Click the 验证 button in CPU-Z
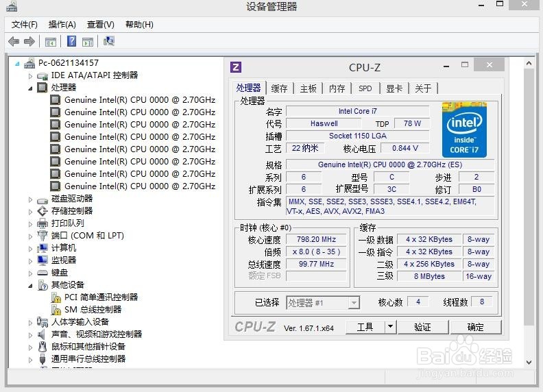Screen dimensions: 543x392 (422, 327)
